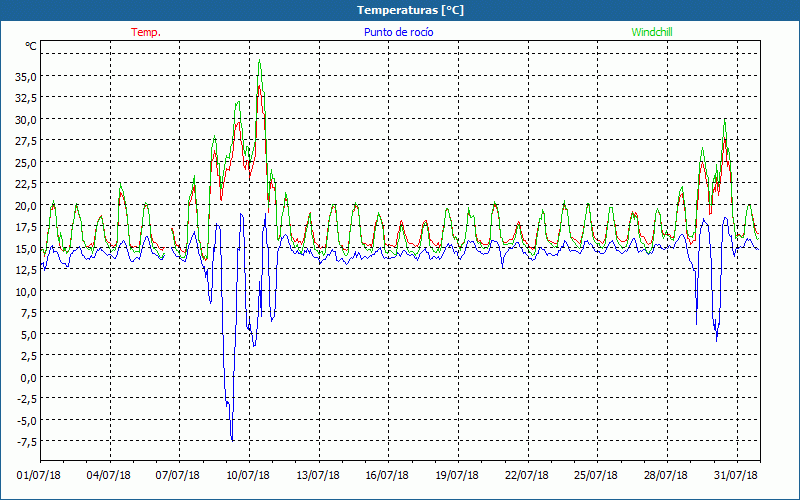The image size is (800, 500).
Task: Click the 15,0 y-axis value
Action: (26, 249)
